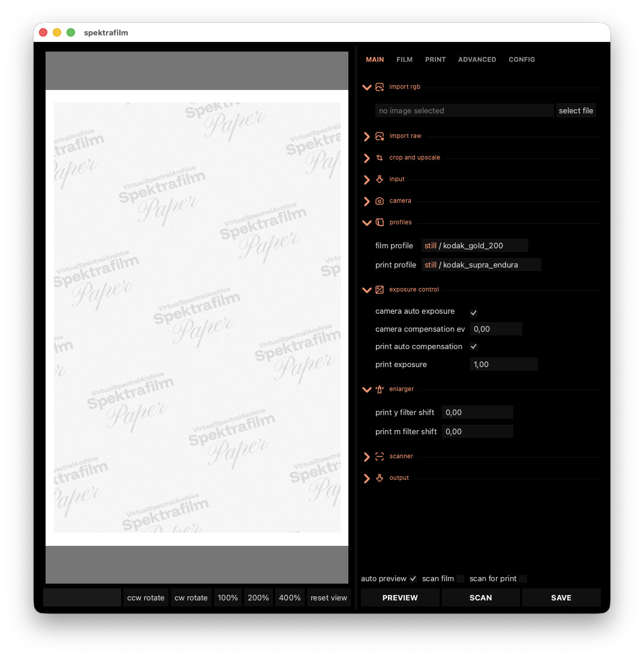Expand the camera section chevron
The width and height of the screenshot is (644, 658).
pos(367,202)
